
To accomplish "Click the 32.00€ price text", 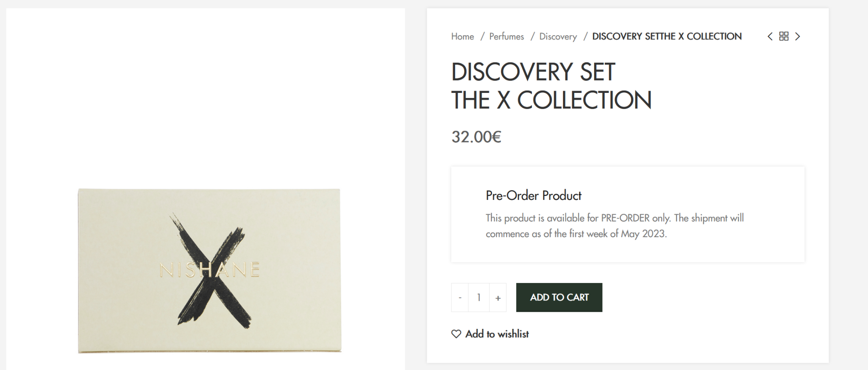I will 476,137.
